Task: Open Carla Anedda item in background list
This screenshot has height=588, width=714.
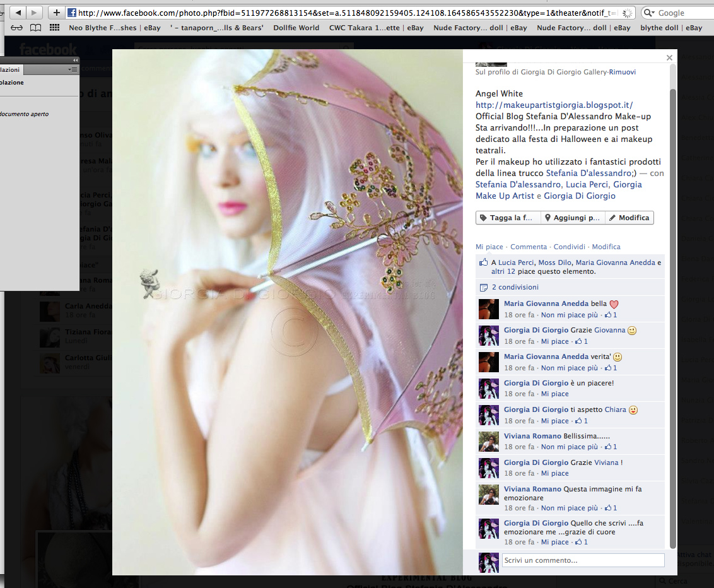Action: coord(75,310)
